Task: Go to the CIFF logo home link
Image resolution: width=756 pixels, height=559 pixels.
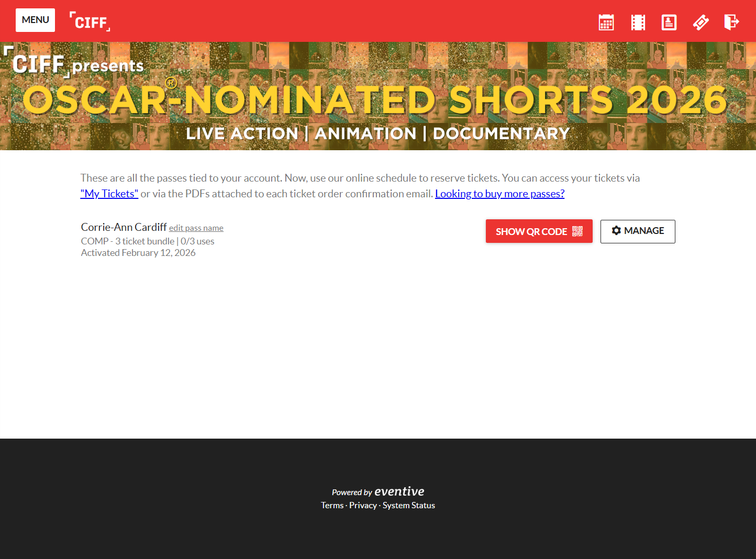Action: 90,21
